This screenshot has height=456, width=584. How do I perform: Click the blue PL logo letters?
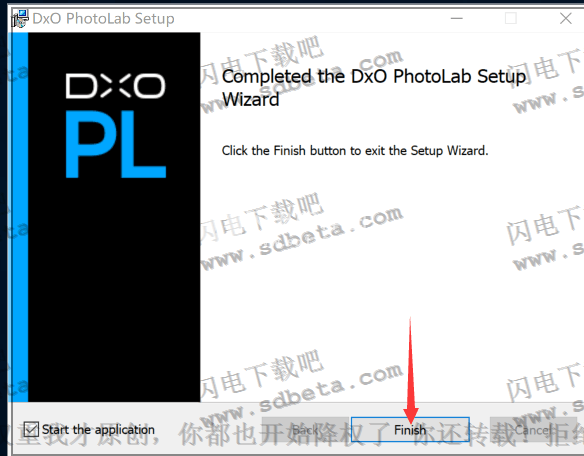[x=115, y=144]
